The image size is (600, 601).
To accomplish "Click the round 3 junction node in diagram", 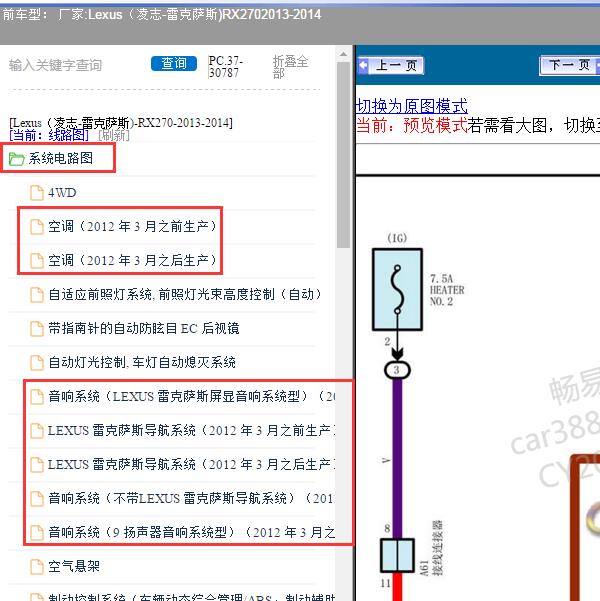I will (x=397, y=370).
